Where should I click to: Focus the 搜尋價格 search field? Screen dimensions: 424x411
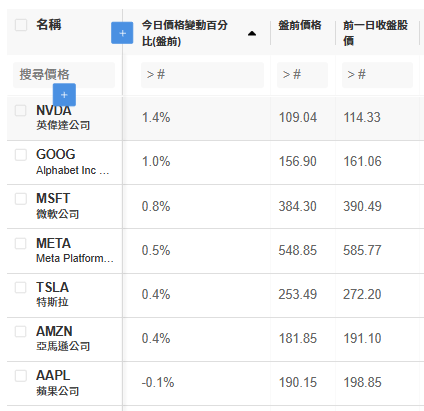(64, 75)
